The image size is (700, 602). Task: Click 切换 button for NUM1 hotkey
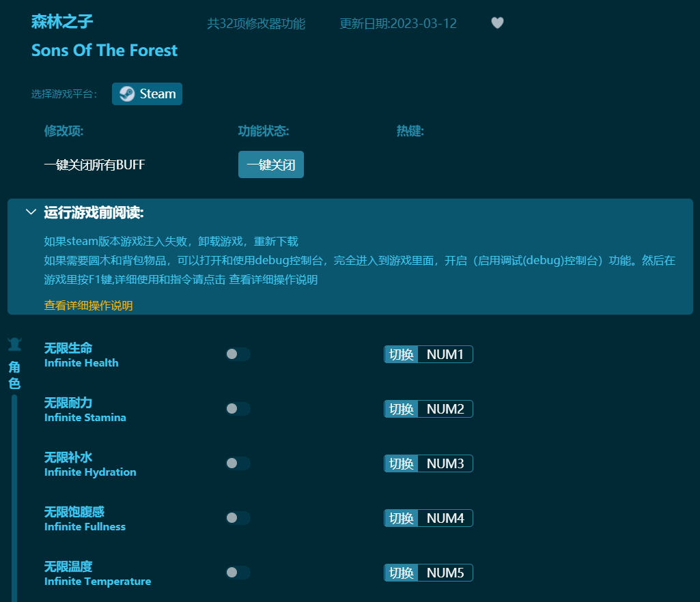point(402,354)
